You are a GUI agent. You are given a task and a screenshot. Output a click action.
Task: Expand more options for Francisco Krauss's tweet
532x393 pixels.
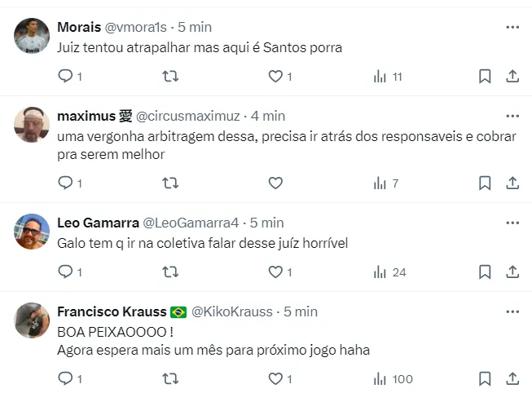click(x=512, y=311)
